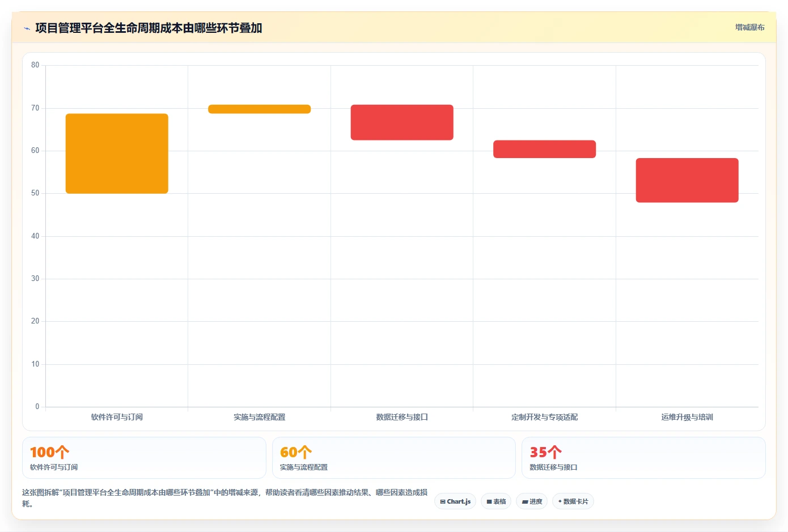This screenshot has height=532, width=788.
Task: Click the 数据卡片 tag chip
Action: [573, 501]
